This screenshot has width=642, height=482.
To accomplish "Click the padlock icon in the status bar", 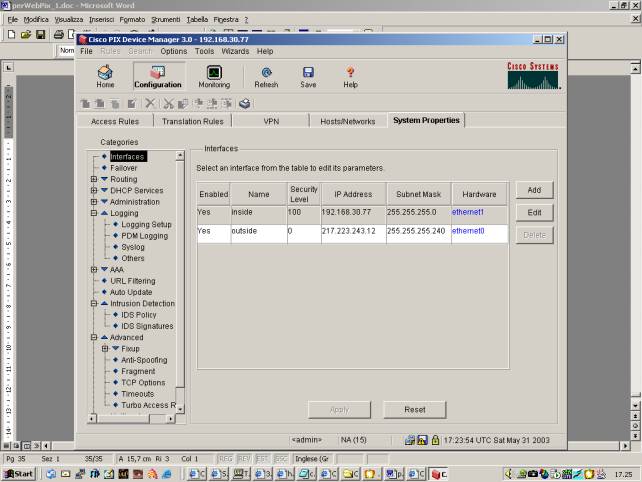I will click(435, 440).
